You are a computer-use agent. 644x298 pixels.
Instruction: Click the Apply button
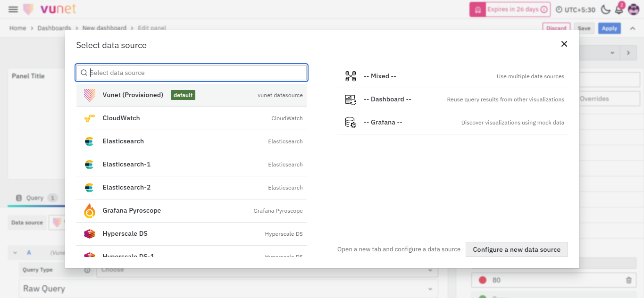[x=609, y=28]
